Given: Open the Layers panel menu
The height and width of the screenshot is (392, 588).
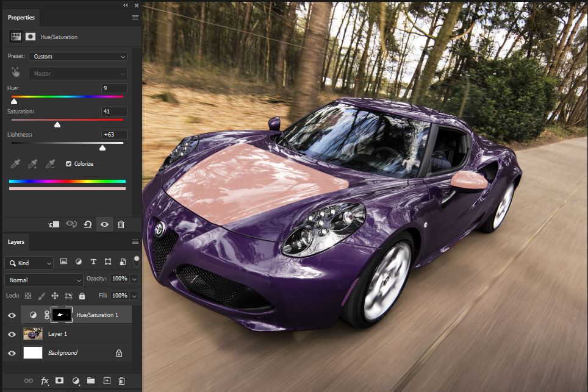Looking at the screenshot, I should (135, 241).
